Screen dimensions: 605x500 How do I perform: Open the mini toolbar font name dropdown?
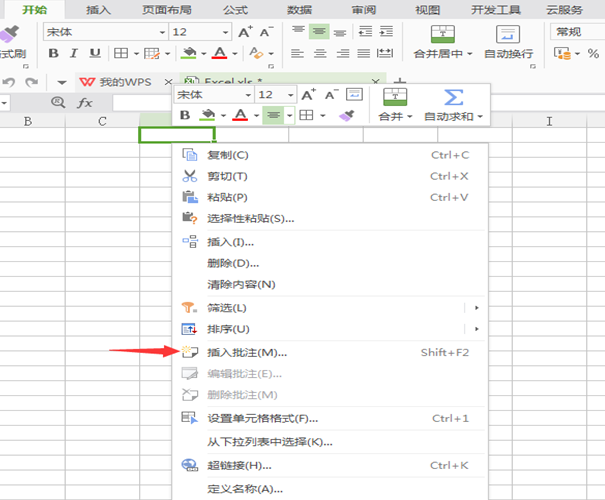click(x=248, y=95)
